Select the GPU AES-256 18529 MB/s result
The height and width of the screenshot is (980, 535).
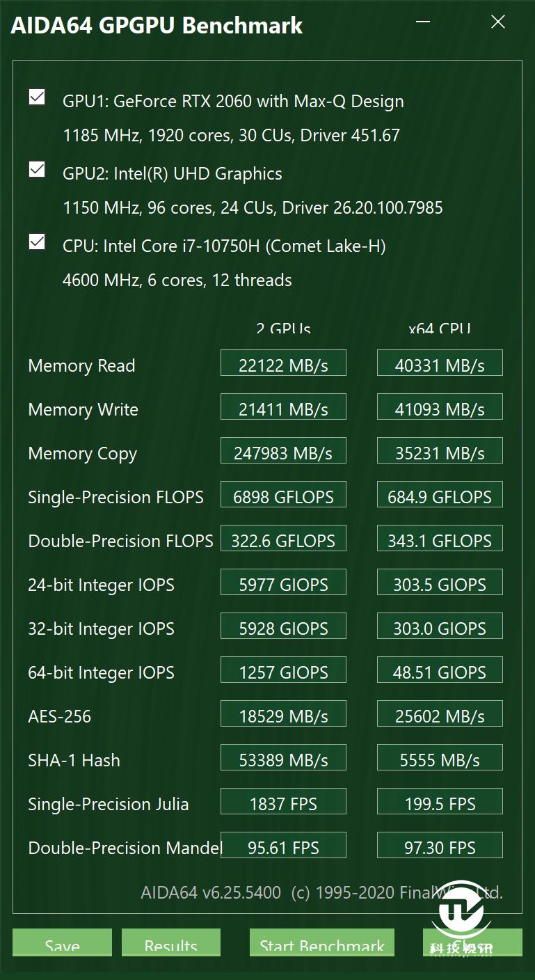[283, 714]
